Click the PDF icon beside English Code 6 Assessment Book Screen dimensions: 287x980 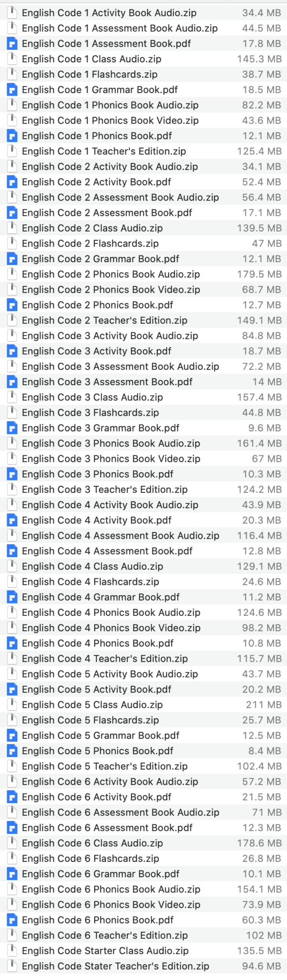[12, 827]
